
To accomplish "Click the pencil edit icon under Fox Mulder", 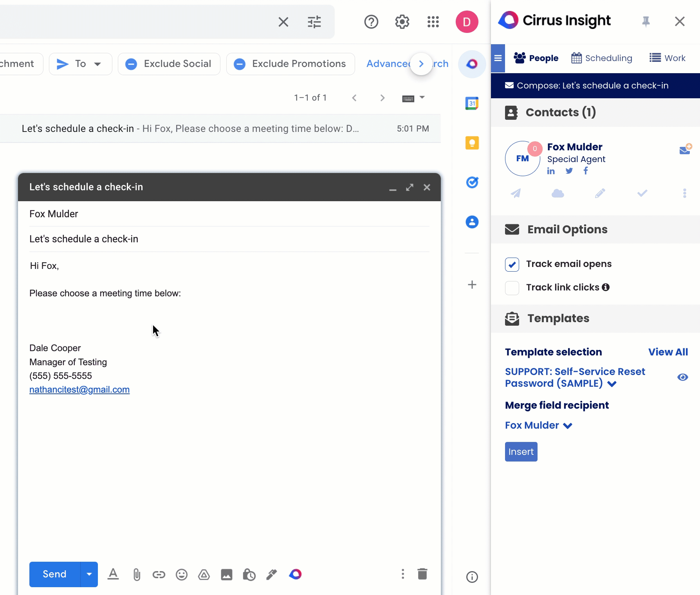I will click(600, 193).
